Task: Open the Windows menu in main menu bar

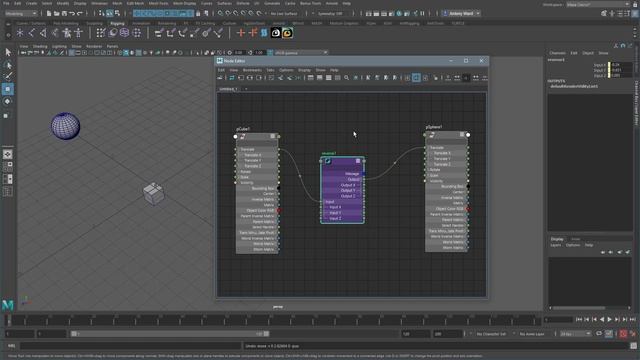Action: tap(100, 3)
